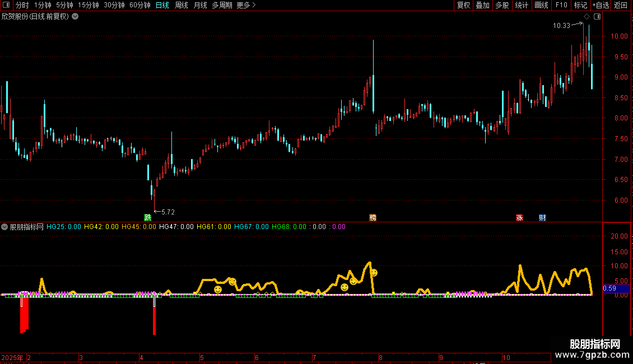Select the 股朋指标网 indicator name
The image size is (633, 364).
27,227
